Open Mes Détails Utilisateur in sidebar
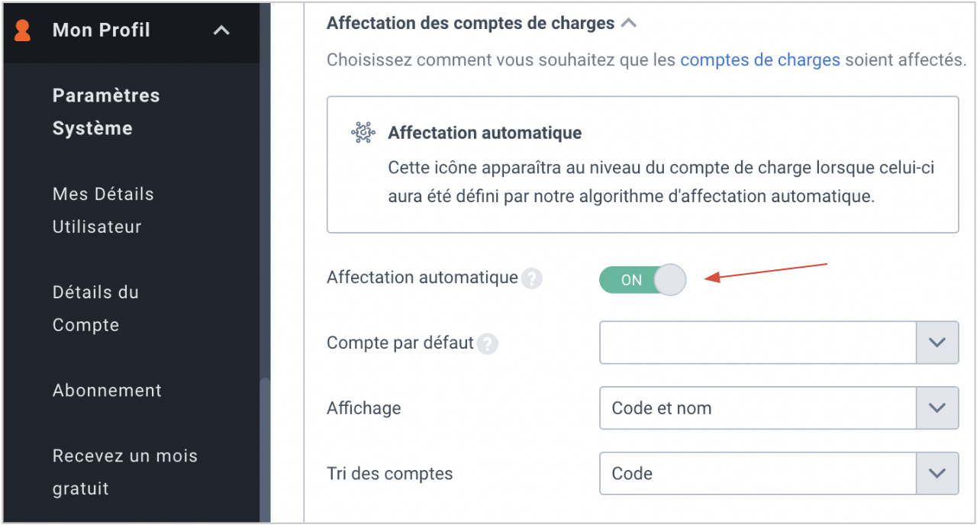This screenshot has height=531, width=980. 103,211
